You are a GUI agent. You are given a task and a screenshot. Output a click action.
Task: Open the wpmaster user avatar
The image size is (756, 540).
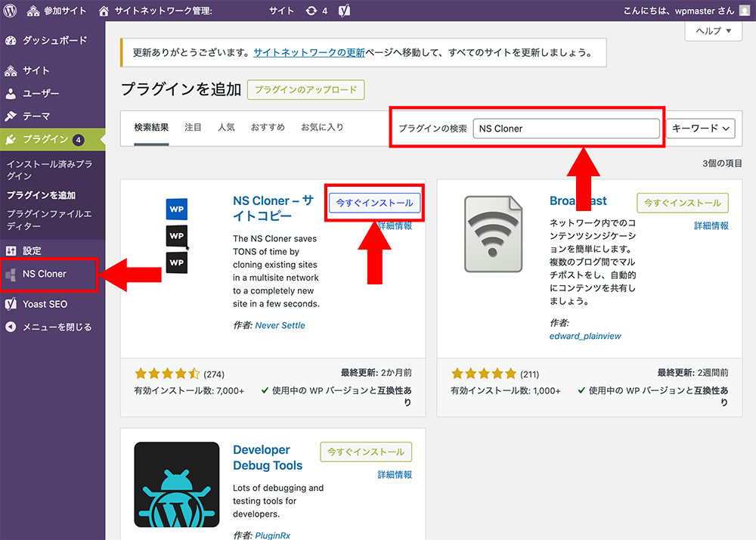click(x=745, y=11)
